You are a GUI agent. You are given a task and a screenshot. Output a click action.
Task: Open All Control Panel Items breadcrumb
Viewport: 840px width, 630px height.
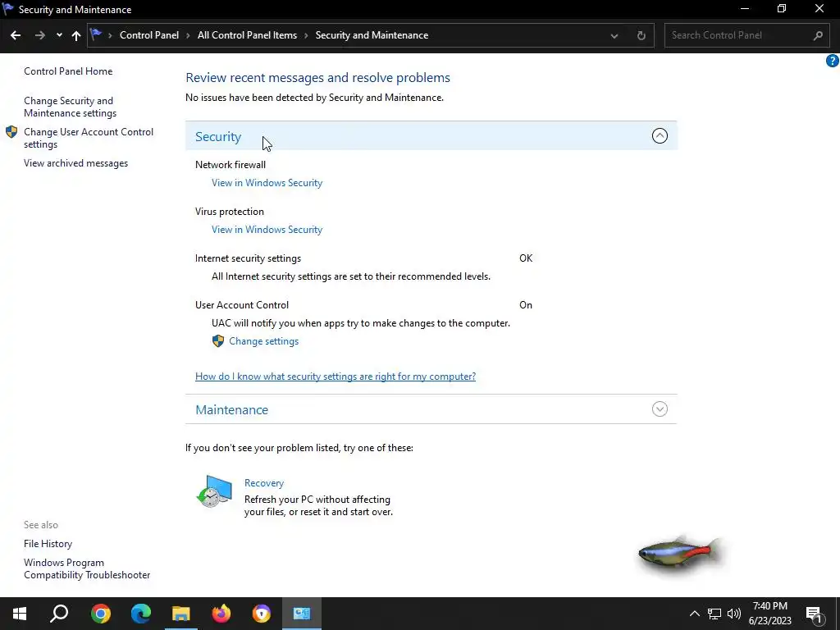tap(247, 34)
